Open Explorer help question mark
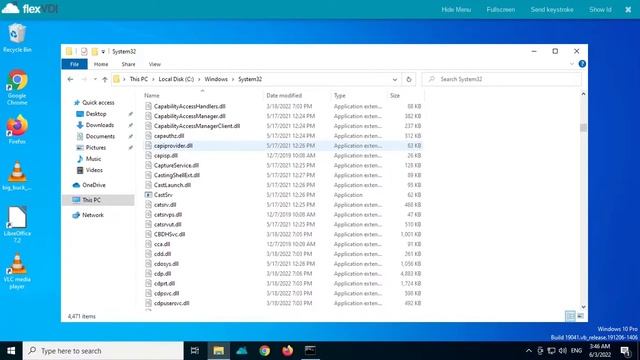Screen dimensions: 640x360 coord(582,64)
